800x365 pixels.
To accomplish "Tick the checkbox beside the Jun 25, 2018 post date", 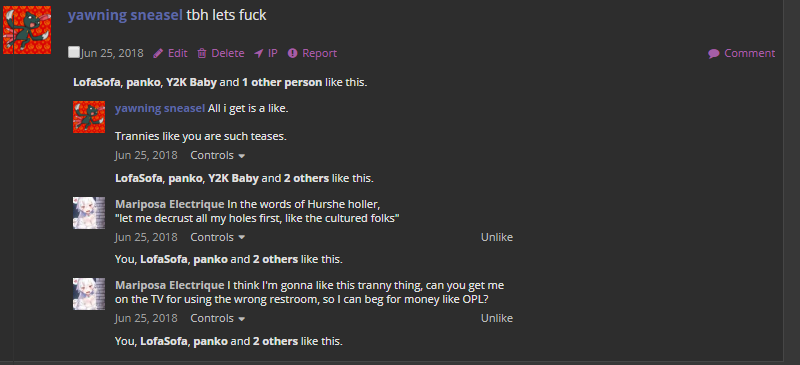I will pyautogui.click(x=74, y=52).
